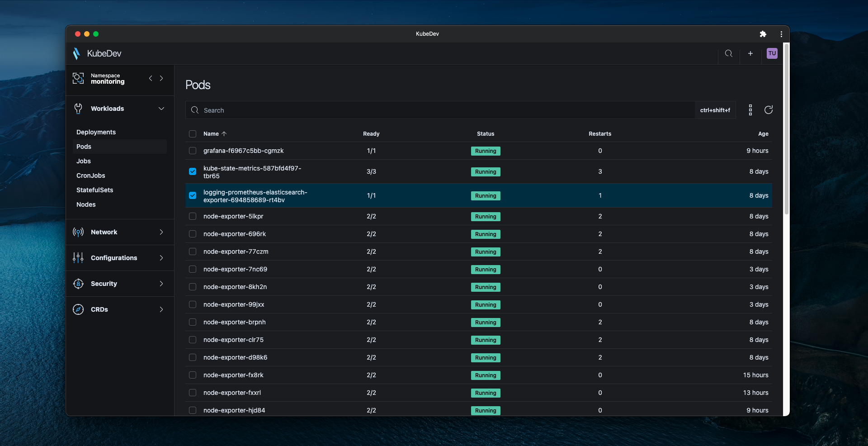Viewport: 868px width, 446px height.
Task: Open pod node-exporter-hjd84
Action: tap(234, 410)
